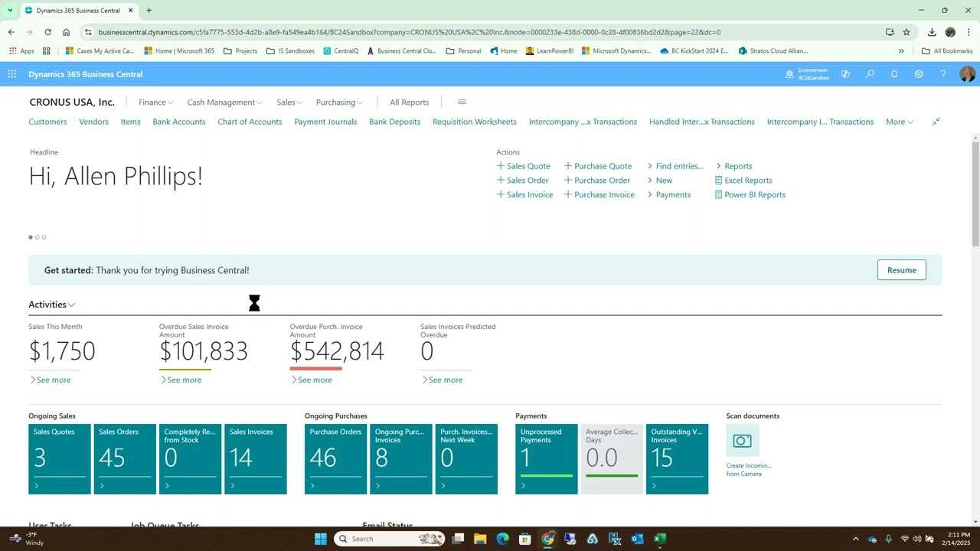Image resolution: width=980 pixels, height=551 pixels.
Task: Click the CRONUS USA, Inc. company name
Action: point(72,102)
